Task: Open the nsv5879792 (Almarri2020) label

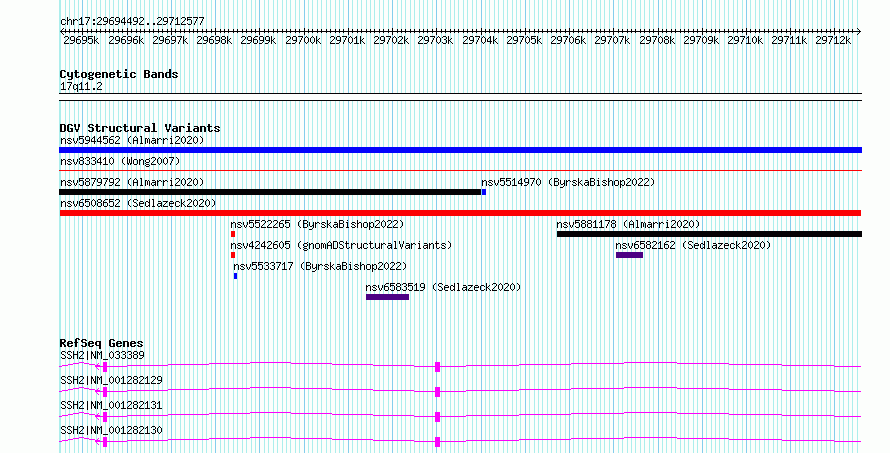Action: 132,182
